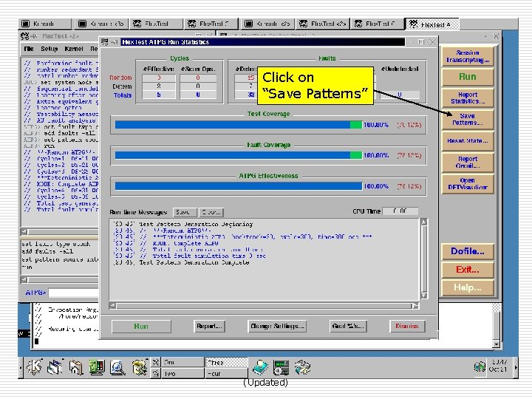Click Report Circuit button
The width and height of the screenshot is (532, 399).
(x=468, y=162)
